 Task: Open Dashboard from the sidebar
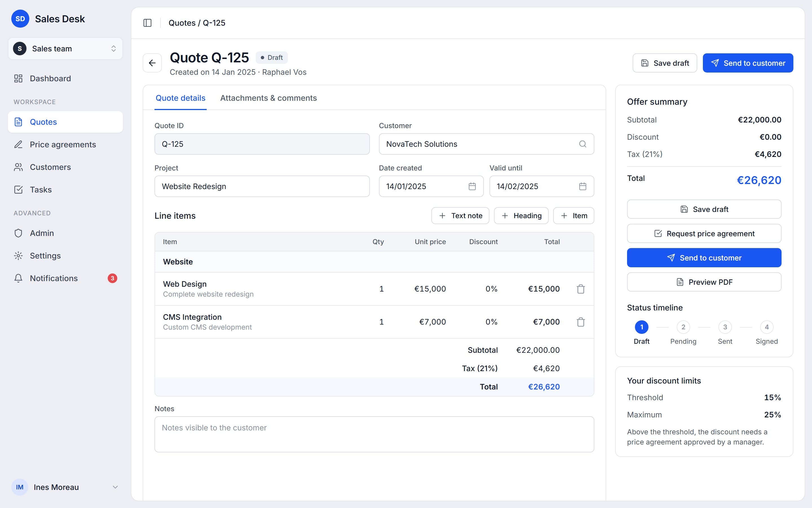pos(65,78)
